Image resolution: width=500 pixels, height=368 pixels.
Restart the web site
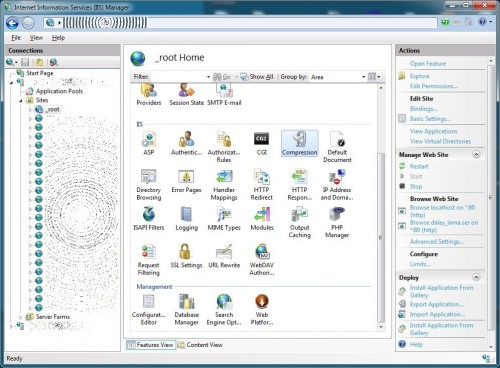point(419,166)
